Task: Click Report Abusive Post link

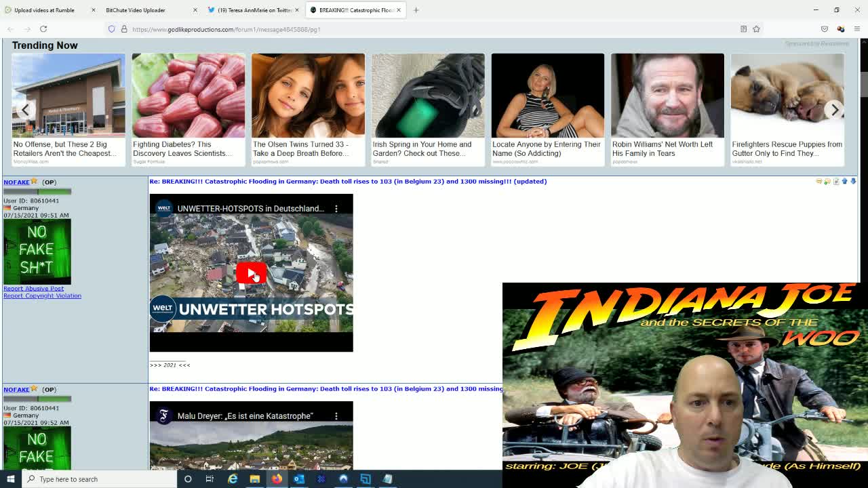Action: [x=33, y=289]
